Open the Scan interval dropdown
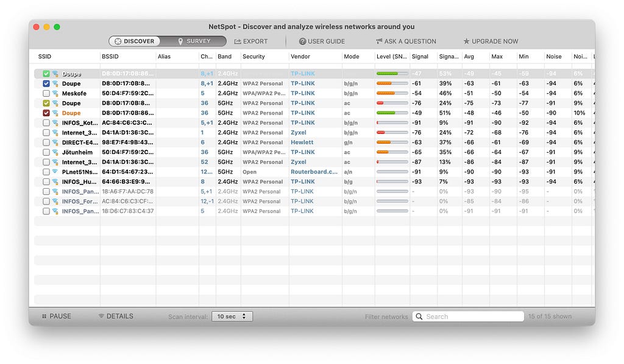 232,317
